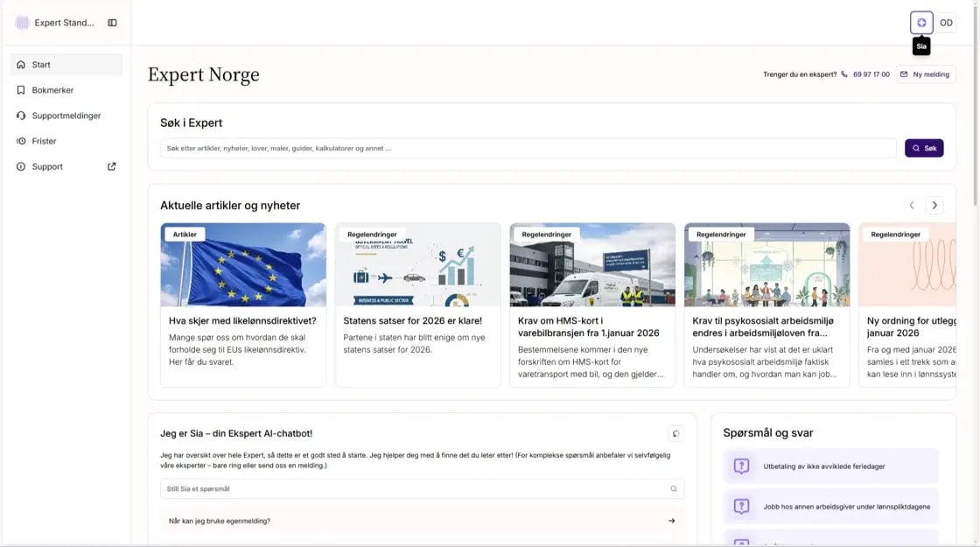The image size is (980, 547).
Task: Call the number 69 97 17 00
Action: point(871,74)
